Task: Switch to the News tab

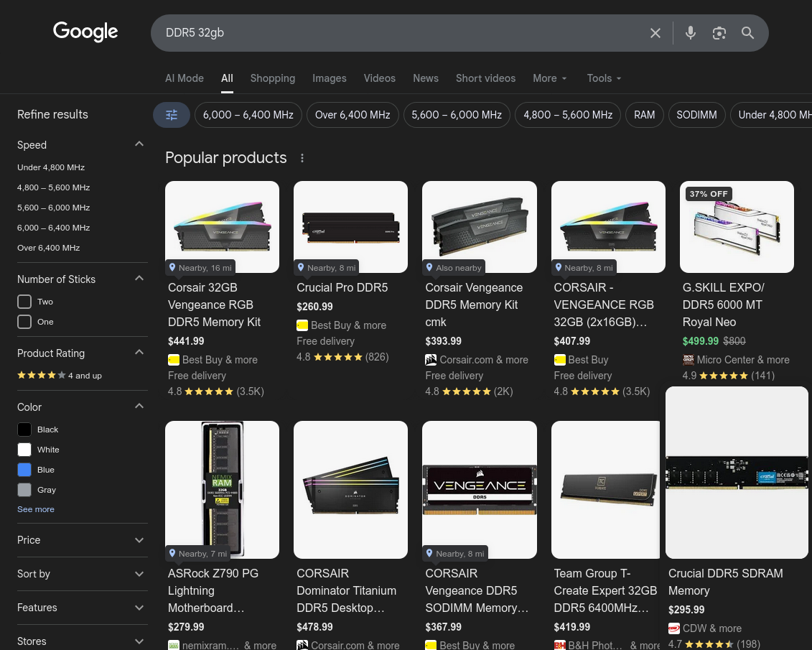Action: click(x=426, y=78)
